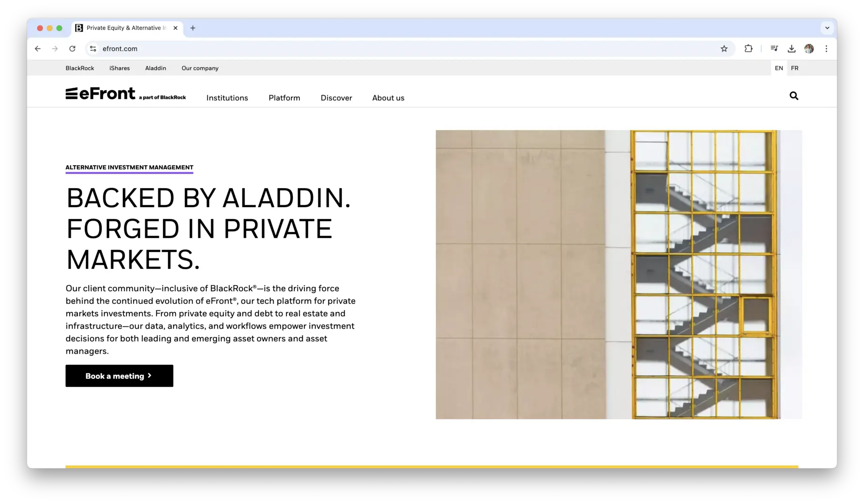This screenshot has height=504, width=864.
Task: Open Chrome three-dot menu
Action: (x=826, y=49)
